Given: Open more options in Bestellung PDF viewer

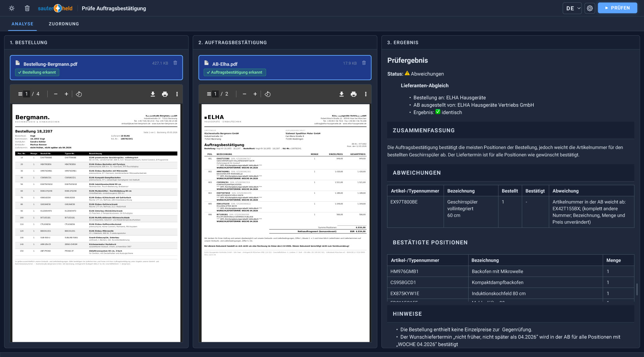Looking at the screenshot, I should point(177,94).
